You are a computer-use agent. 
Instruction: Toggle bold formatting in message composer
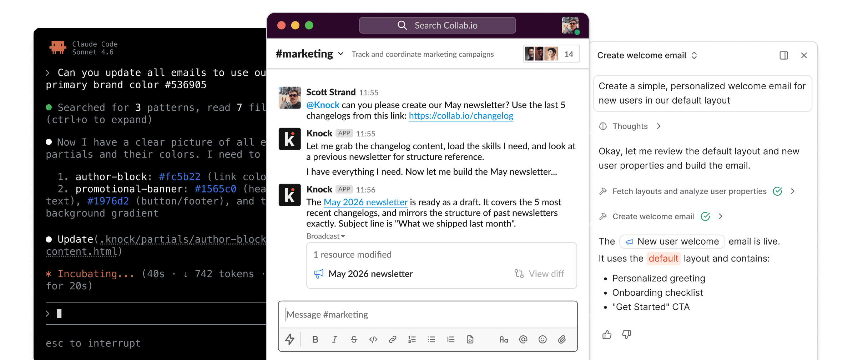coord(315,339)
